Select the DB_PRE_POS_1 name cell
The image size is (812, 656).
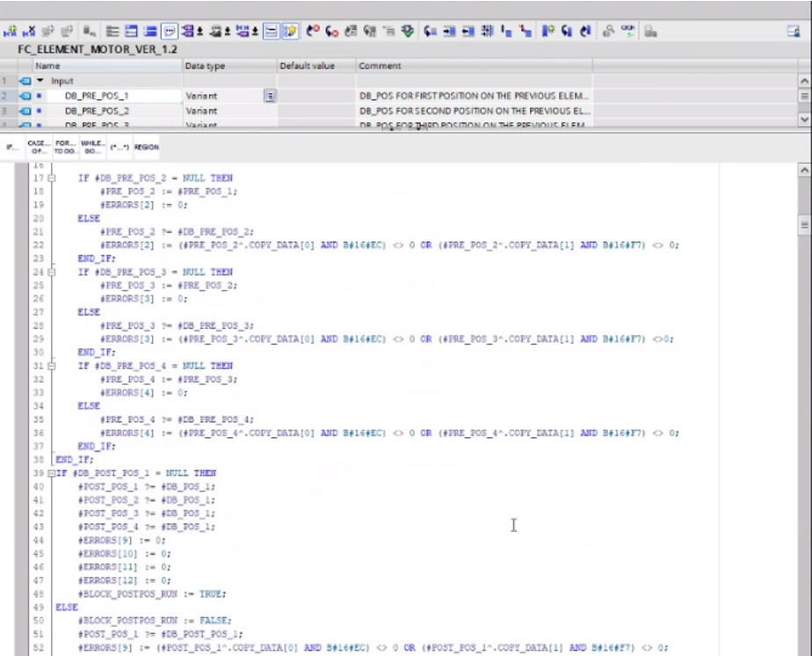113,96
